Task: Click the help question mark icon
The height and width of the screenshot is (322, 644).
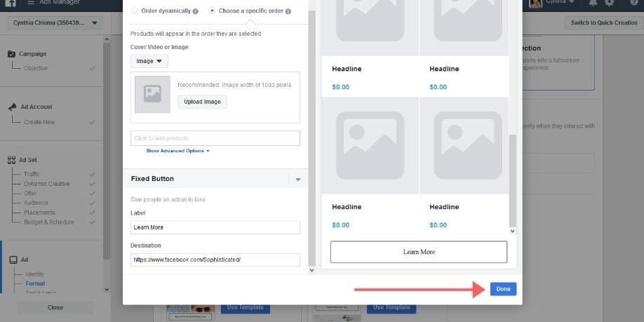Action: pos(633,3)
